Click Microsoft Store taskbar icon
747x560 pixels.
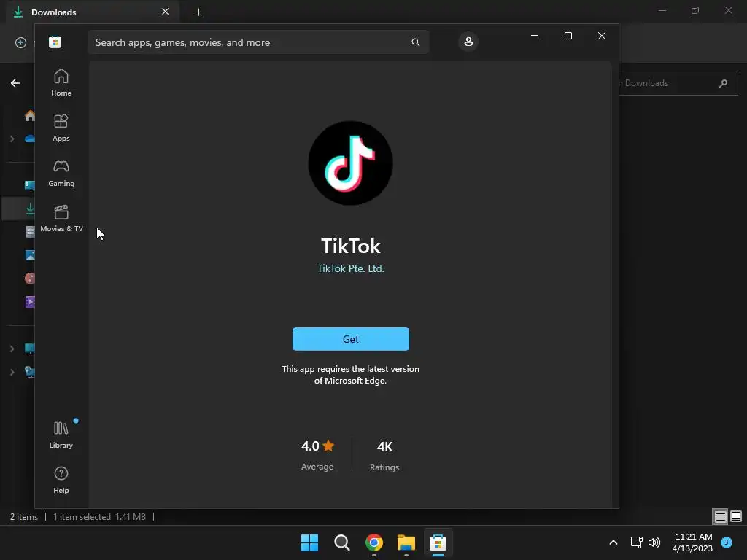tap(438, 542)
